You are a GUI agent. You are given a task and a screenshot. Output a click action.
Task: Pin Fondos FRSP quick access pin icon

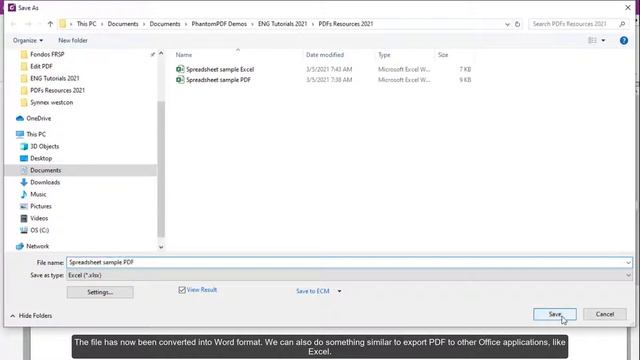pos(153,54)
